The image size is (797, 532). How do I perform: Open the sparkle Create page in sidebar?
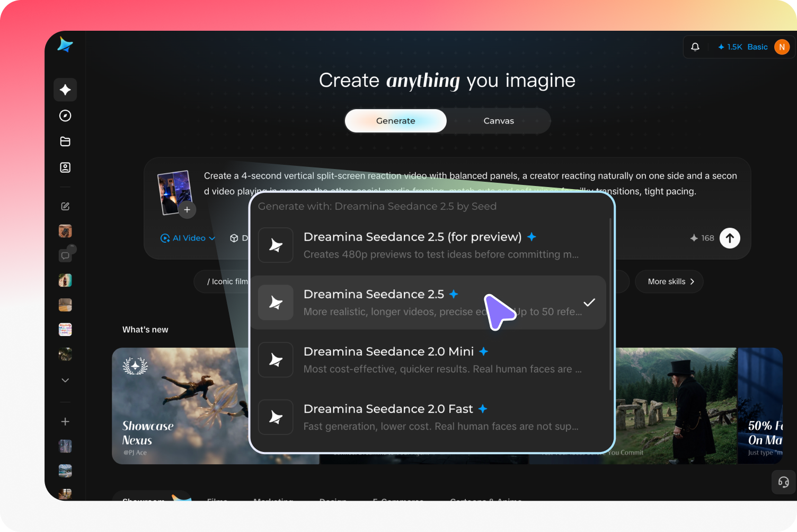[x=65, y=90]
